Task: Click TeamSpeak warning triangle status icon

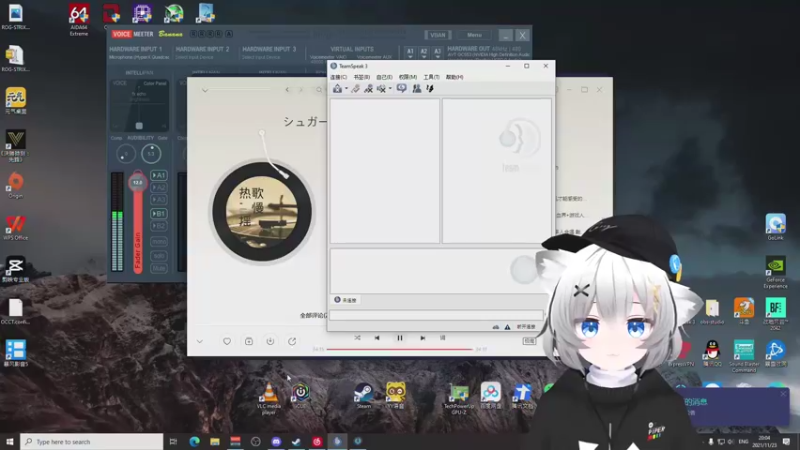Action: pyautogui.click(x=507, y=327)
